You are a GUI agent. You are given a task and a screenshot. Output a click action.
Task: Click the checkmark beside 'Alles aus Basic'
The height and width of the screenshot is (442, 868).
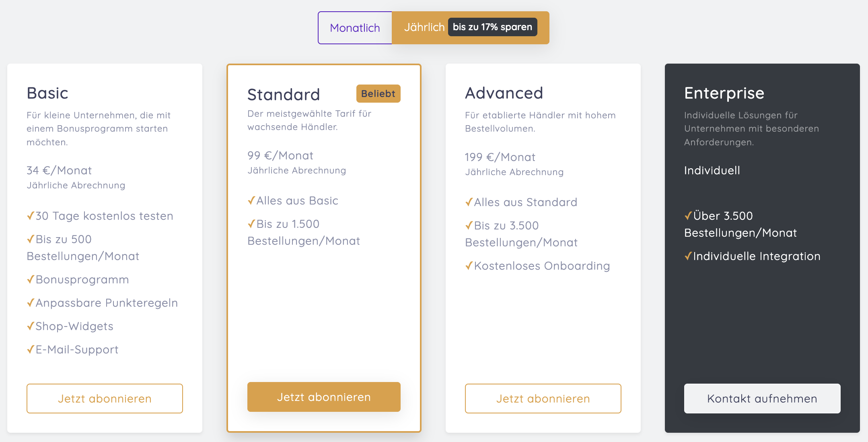click(251, 201)
